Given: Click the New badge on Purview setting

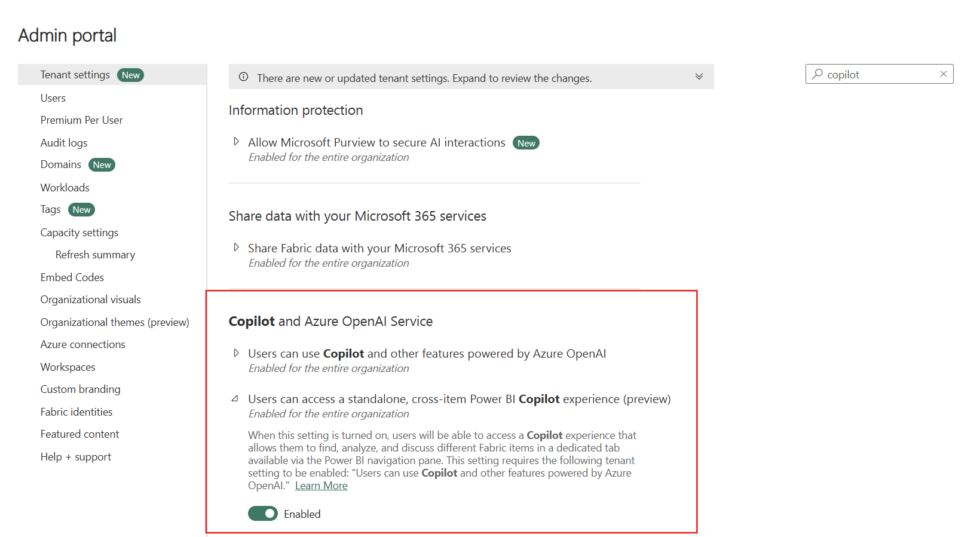Looking at the screenshot, I should [x=526, y=143].
